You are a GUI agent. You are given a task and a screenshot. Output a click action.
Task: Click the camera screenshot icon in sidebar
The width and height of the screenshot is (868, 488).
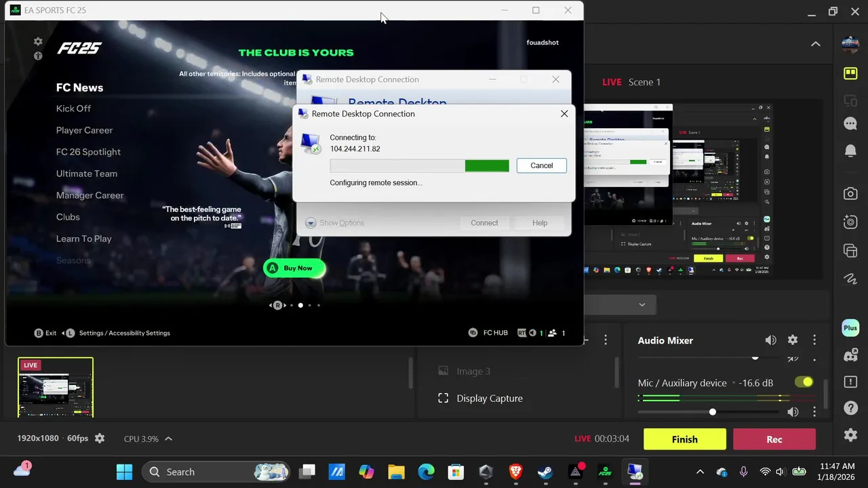click(x=850, y=194)
